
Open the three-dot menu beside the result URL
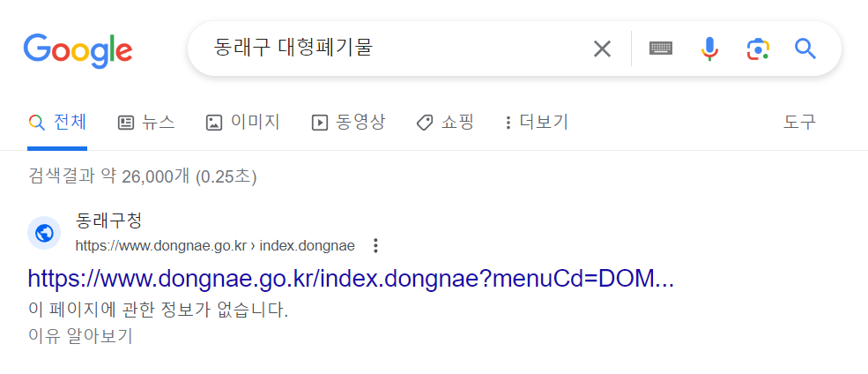point(376,245)
